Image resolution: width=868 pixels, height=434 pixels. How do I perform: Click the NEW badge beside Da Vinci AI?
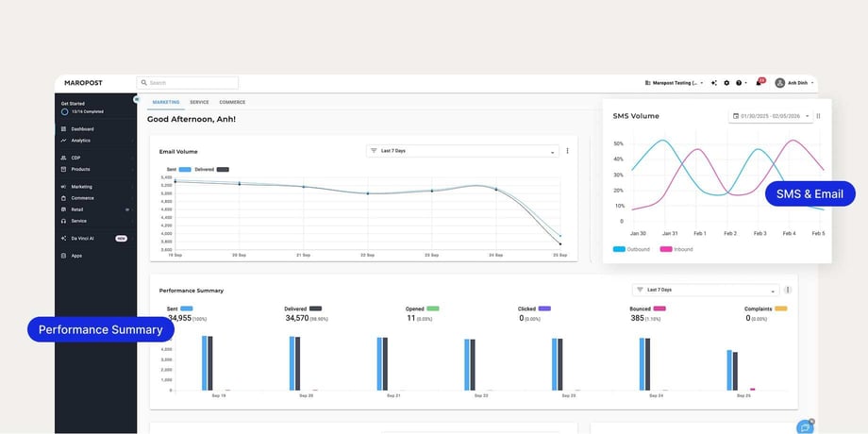121,239
